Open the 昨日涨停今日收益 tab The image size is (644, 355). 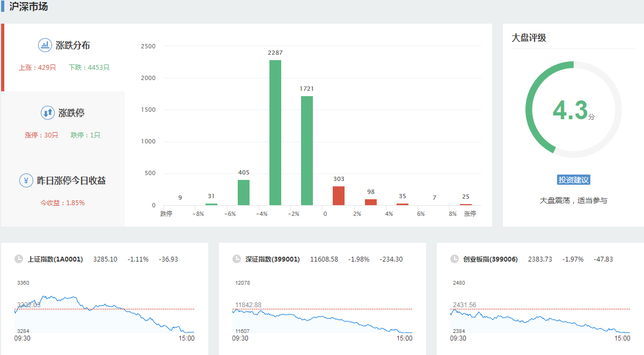point(71,181)
